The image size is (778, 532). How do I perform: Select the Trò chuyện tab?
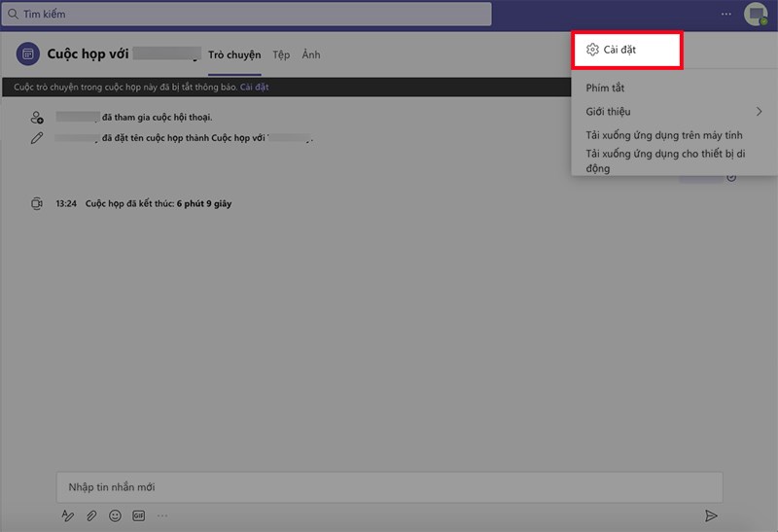click(234, 55)
